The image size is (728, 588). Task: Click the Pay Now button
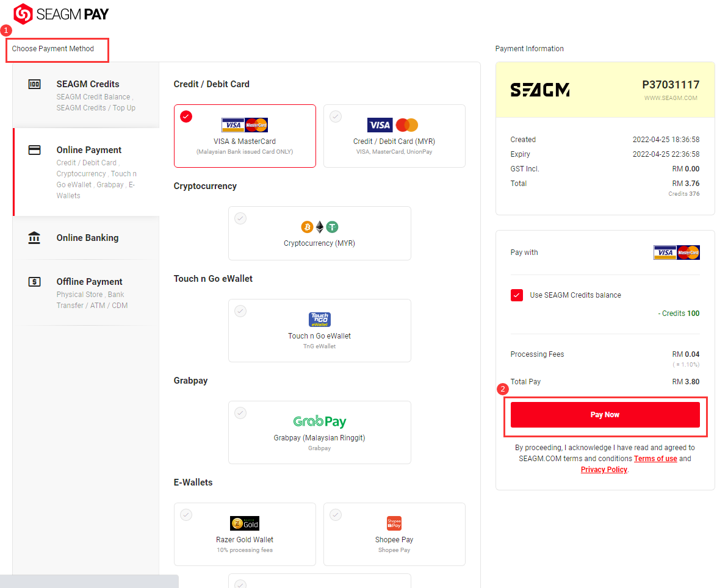point(605,414)
